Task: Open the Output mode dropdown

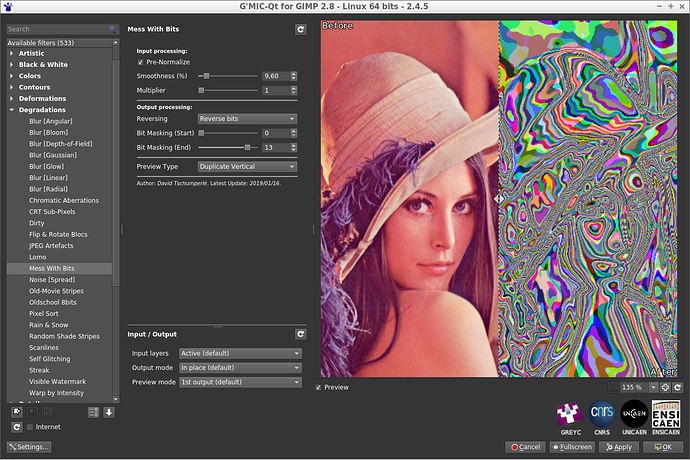Action: (x=240, y=368)
